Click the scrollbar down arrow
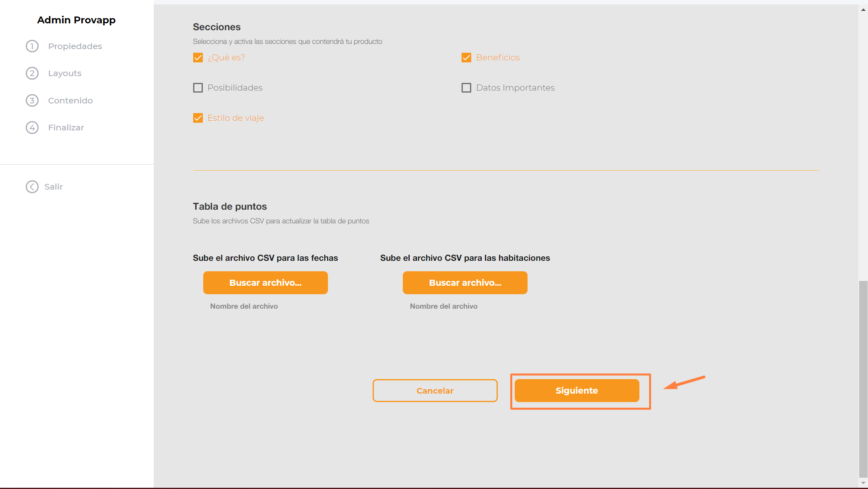This screenshot has height=489, width=868. pyautogui.click(x=863, y=483)
